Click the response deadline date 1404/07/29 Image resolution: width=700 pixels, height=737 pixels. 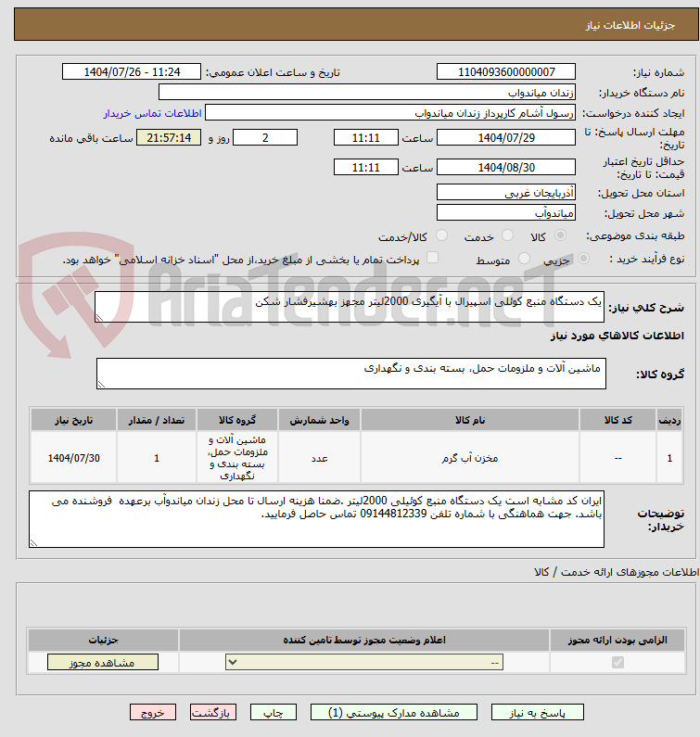[x=506, y=138]
